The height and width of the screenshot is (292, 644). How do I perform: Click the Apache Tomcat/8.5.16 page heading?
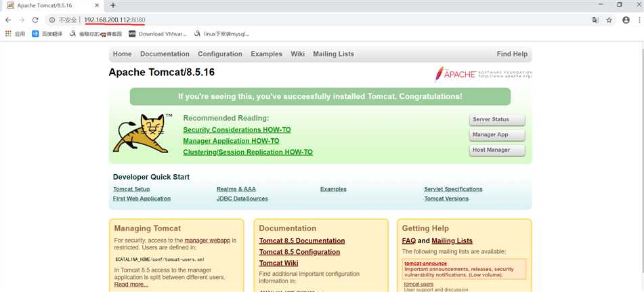click(x=161, y=72)
